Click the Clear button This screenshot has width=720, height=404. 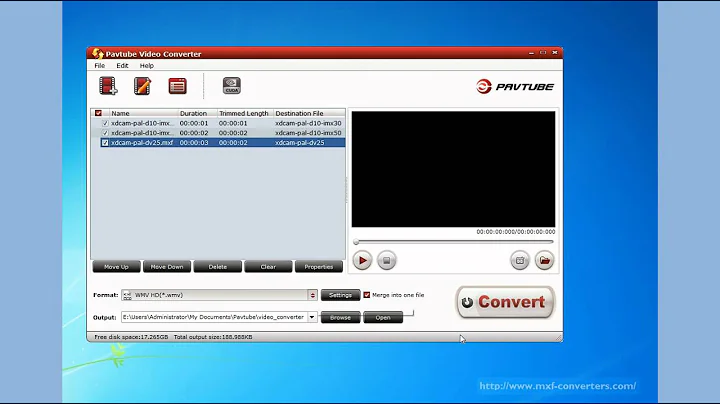[x=268, y=267]
